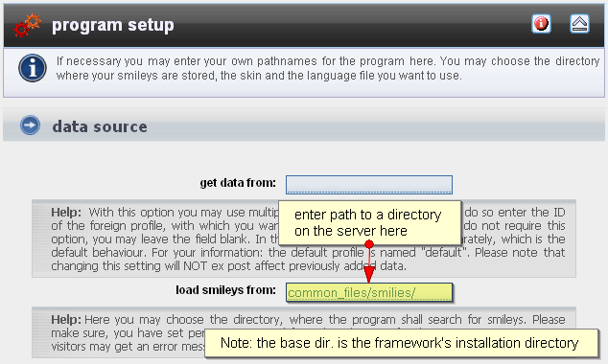The height and width of the screenshot is (364, 608).
Task: Click the blue information circle icon
Action: [x=33, y=68]
